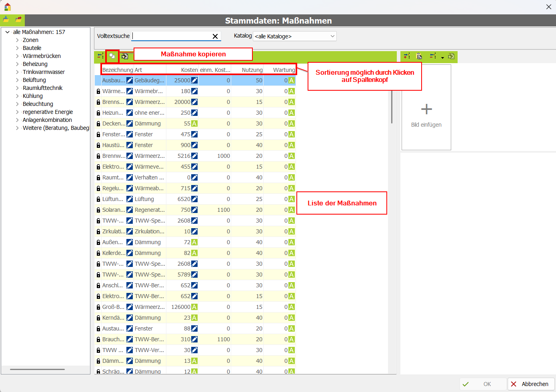Click the clipboard paste icon in right toolbar
The image size is (556, 392).
[419, 56]
